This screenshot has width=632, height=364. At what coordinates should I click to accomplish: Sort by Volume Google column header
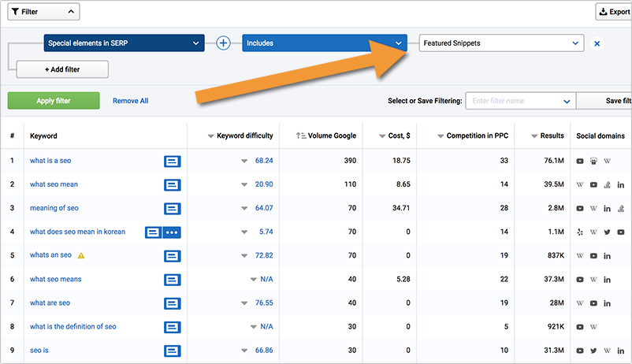coord(325,136)
